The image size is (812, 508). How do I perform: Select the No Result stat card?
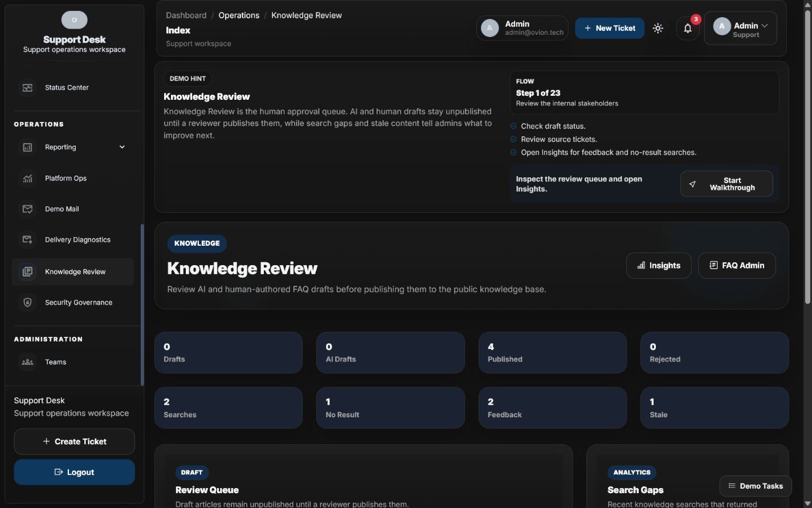[x=390, y=408]
